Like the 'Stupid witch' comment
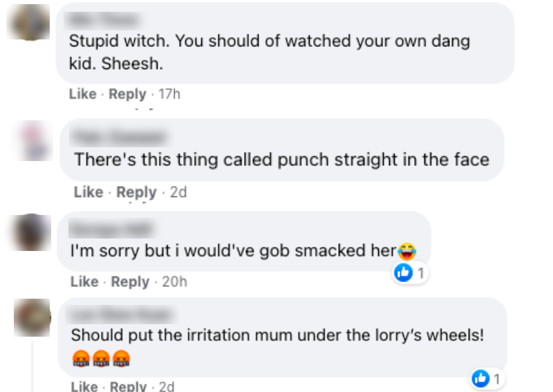The height and width of the screenshot is (392, 553). coord(82,94)
